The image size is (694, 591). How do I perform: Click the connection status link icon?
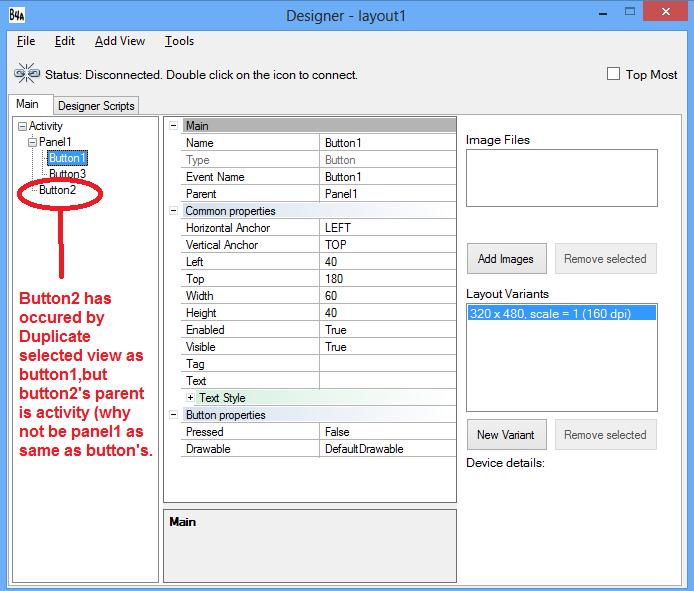point(27,73)
